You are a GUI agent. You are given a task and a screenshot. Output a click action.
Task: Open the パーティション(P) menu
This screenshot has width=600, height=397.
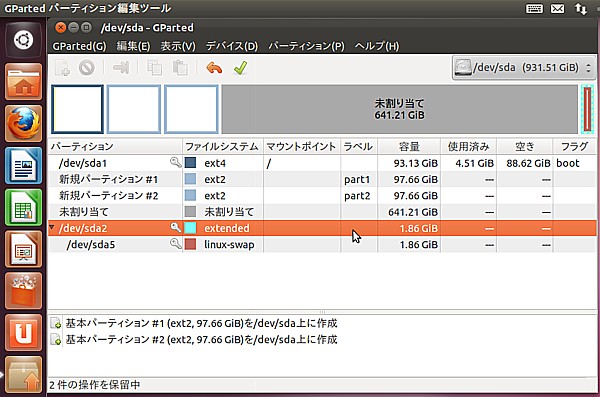click(307, 46)
